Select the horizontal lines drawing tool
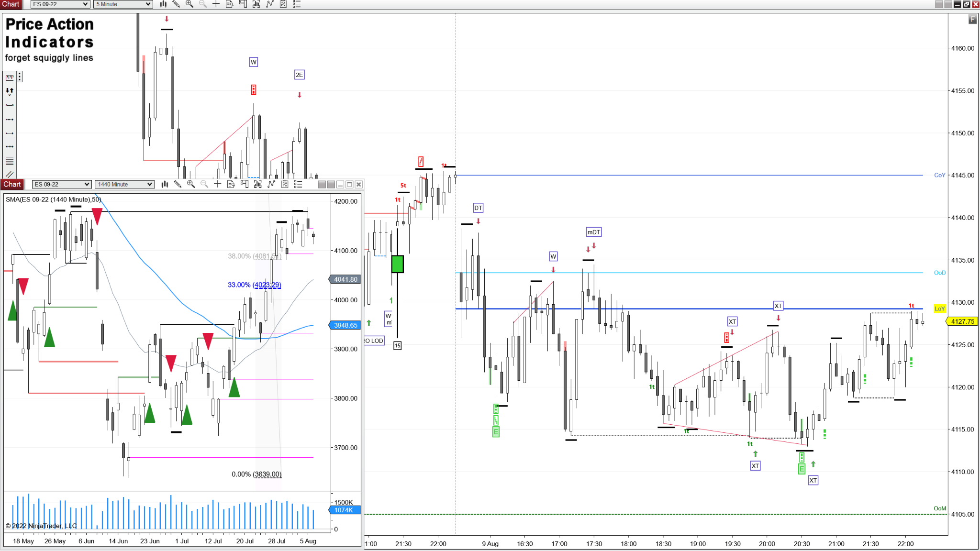Image resolution: width=980 pixels, height=551 pixels. [10, 161]
